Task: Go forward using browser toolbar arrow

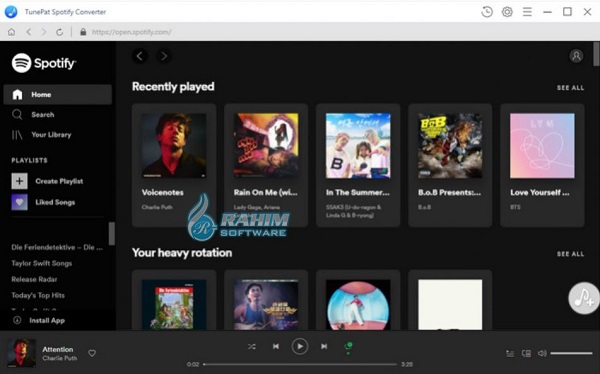Action: (x=44, y=32)
